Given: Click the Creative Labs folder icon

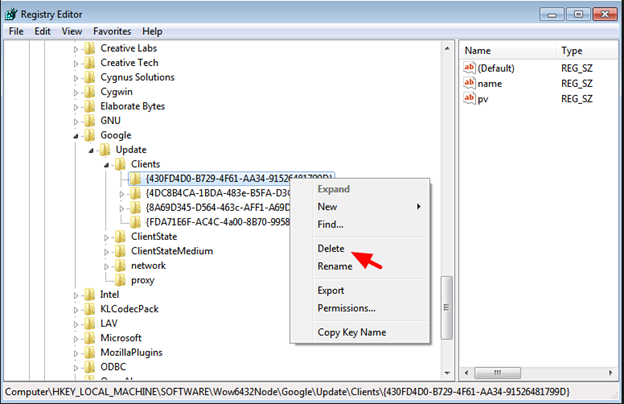Looking at the screenshot, I should tap(90, 48).
